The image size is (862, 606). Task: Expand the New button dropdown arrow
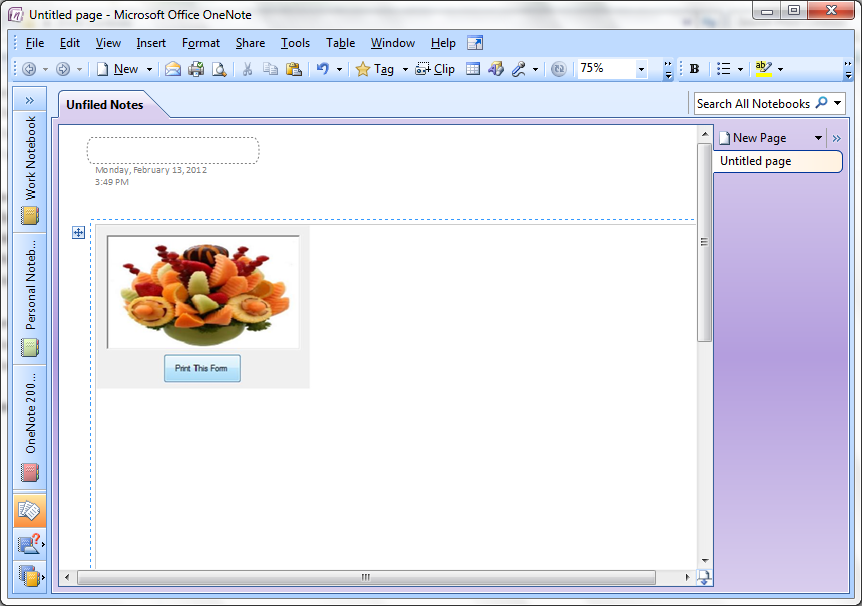(149, 69)
